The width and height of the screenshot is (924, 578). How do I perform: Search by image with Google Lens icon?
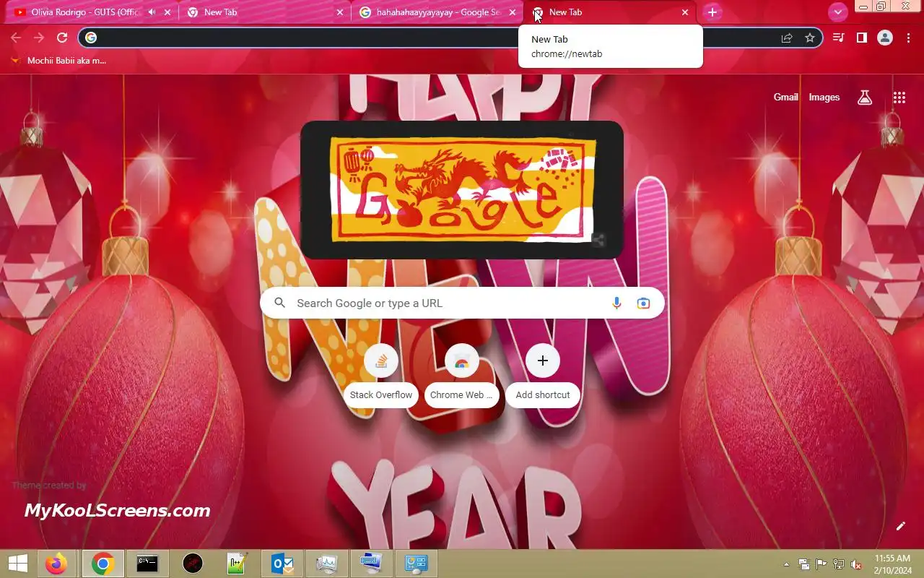pyautogui.click(x=643, y=303)
